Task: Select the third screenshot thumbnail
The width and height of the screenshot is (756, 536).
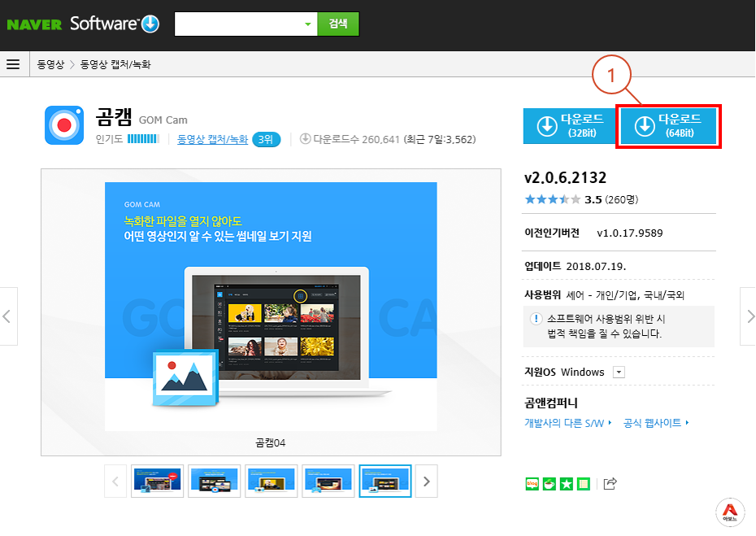Action: [x=271, y=481]
